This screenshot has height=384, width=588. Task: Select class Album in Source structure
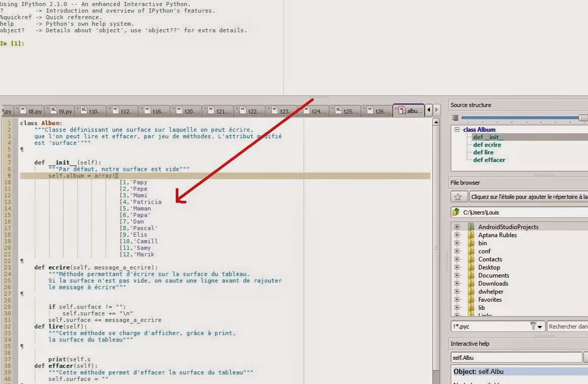point(479,130)
